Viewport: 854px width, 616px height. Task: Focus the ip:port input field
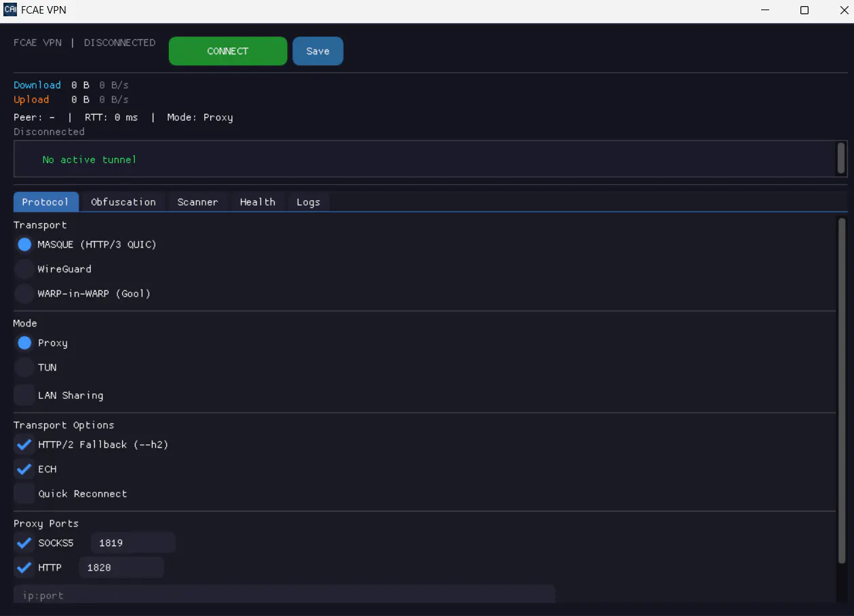tap(284, 594)
